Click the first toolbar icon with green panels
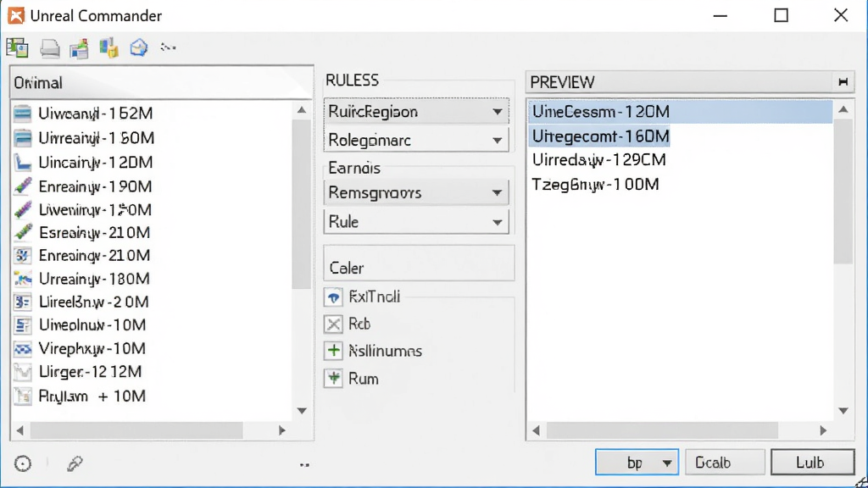The height and width of the screenshot is (488, 868). [17, 48]
